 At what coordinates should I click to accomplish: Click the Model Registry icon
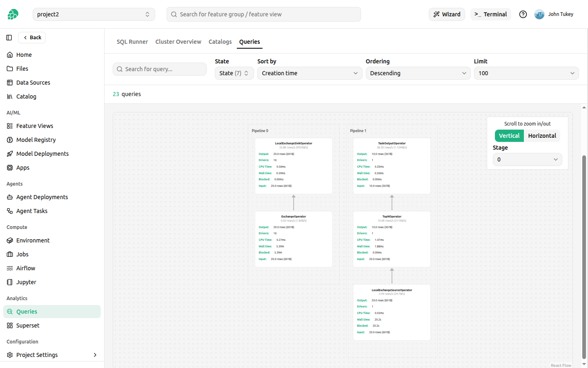pyautogui.click(x=10, y=140)
